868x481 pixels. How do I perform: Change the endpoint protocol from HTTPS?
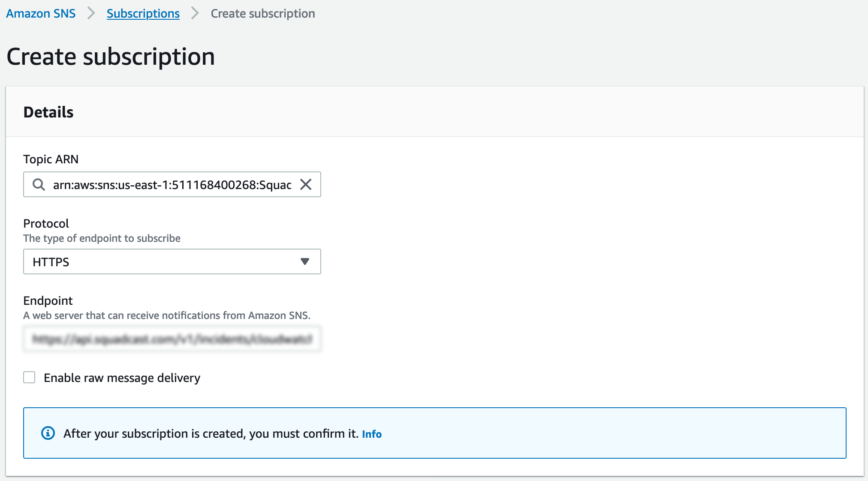point(172,262)
